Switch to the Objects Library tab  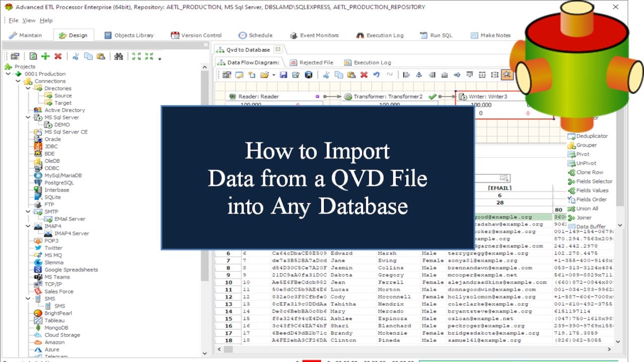coord(129,35)
